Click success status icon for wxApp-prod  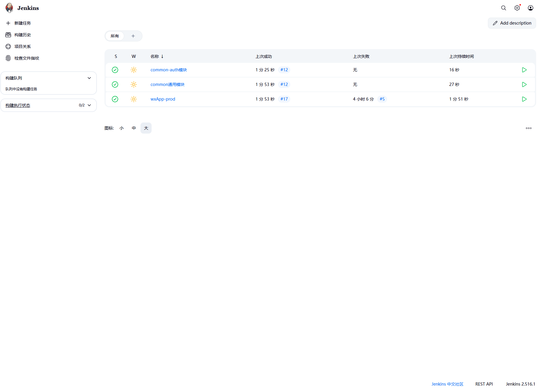[x=115, y=99]
